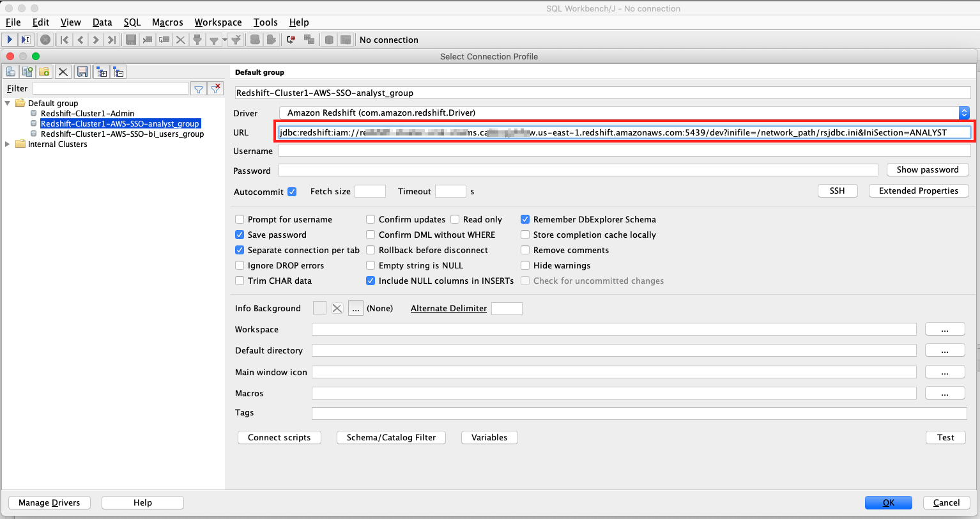
Task: Click the Stop execution icon in main toolbar
Action: (x=45, y=40)
